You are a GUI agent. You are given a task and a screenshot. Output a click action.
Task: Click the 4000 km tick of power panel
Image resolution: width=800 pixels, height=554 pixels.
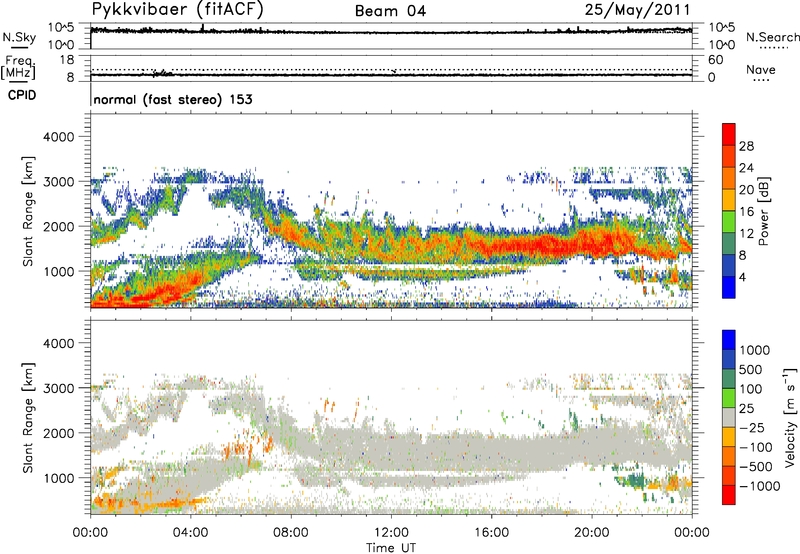tap(59, 137)
